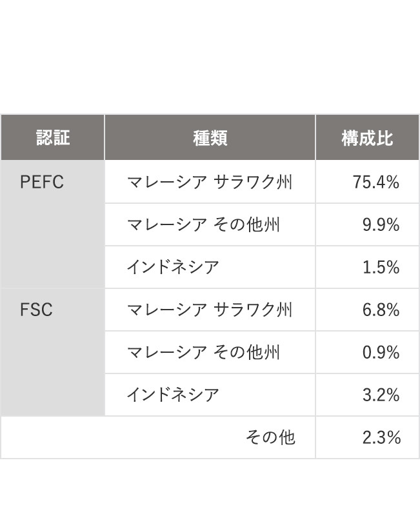Image resolution: width=420 pixels, height=516 pixels.
Task: Click the 9.9% value cell
Action: [367, 224]
